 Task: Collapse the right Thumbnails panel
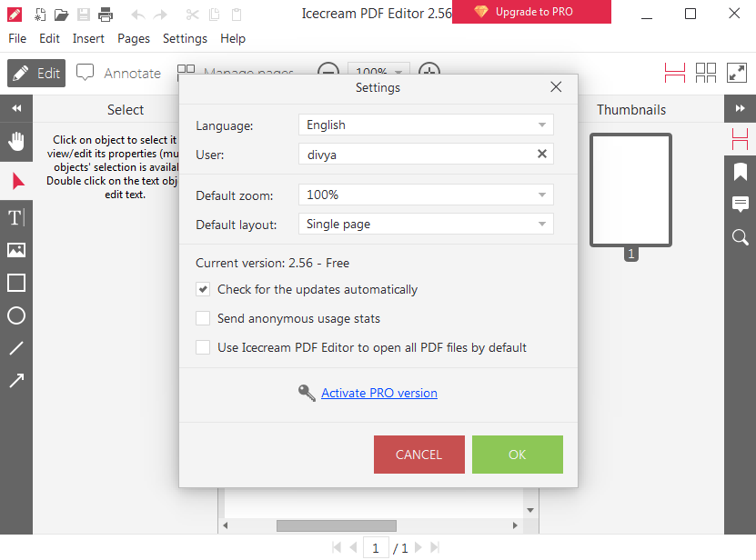[741, 108]
